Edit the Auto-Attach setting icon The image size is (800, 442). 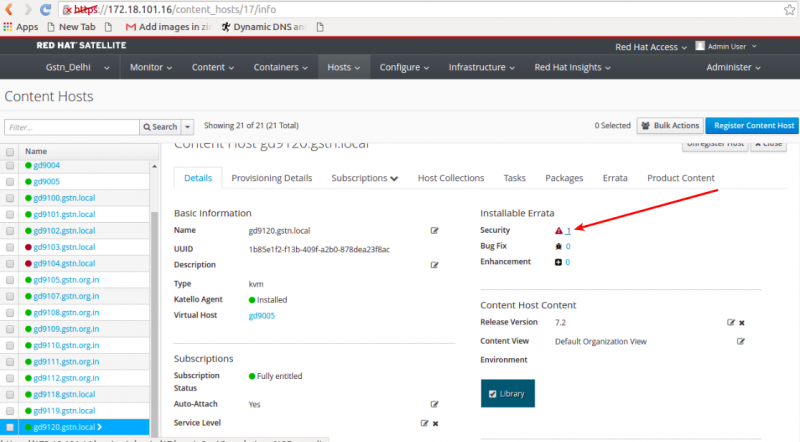434,404
